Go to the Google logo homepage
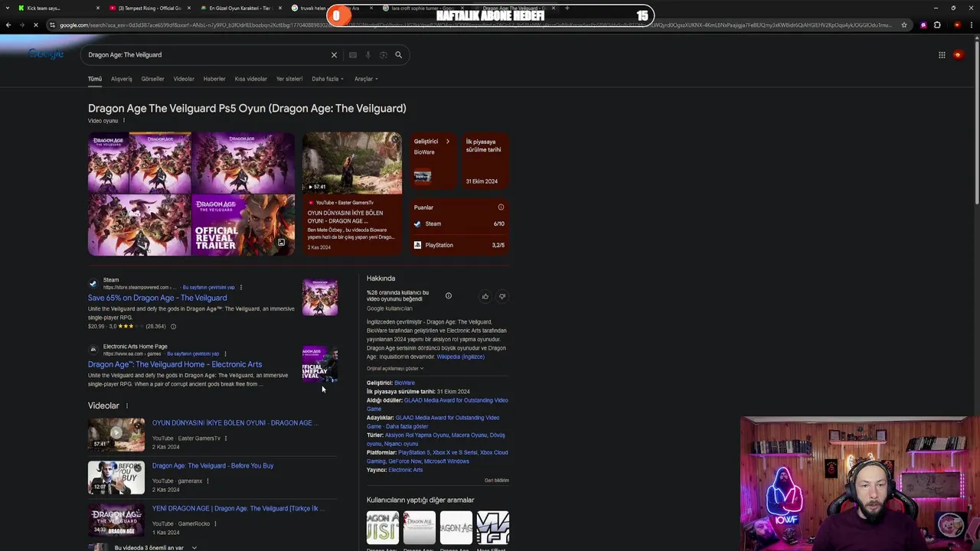The height and width of the screenshot is (551, 980). point(46,54)
